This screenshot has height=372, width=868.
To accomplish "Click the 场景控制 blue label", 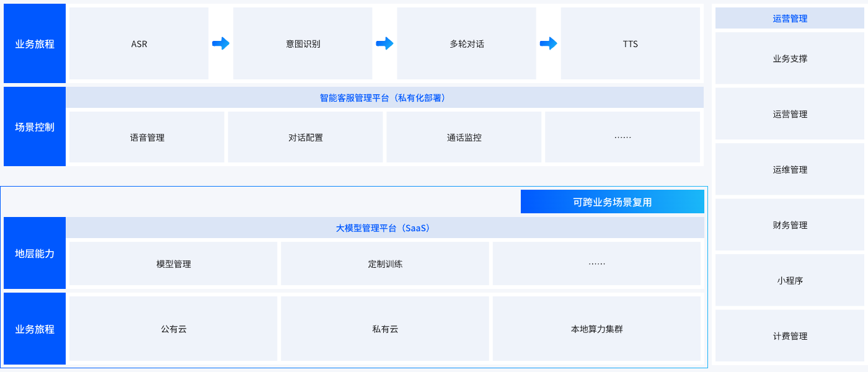I will [35, 126].
